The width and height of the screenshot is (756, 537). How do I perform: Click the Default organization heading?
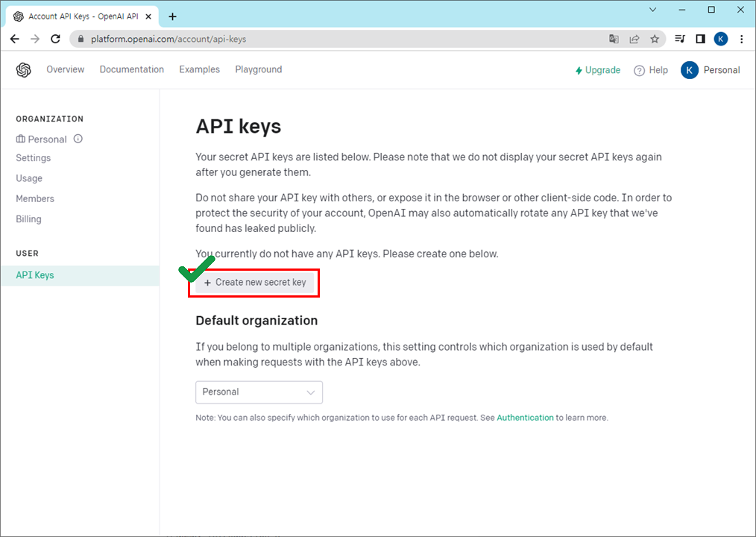256,321
